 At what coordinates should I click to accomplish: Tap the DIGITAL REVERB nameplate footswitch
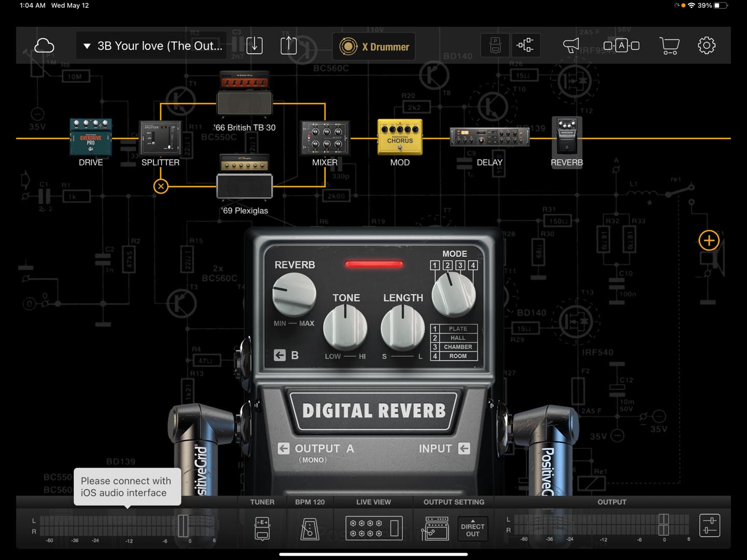[374, 411]
